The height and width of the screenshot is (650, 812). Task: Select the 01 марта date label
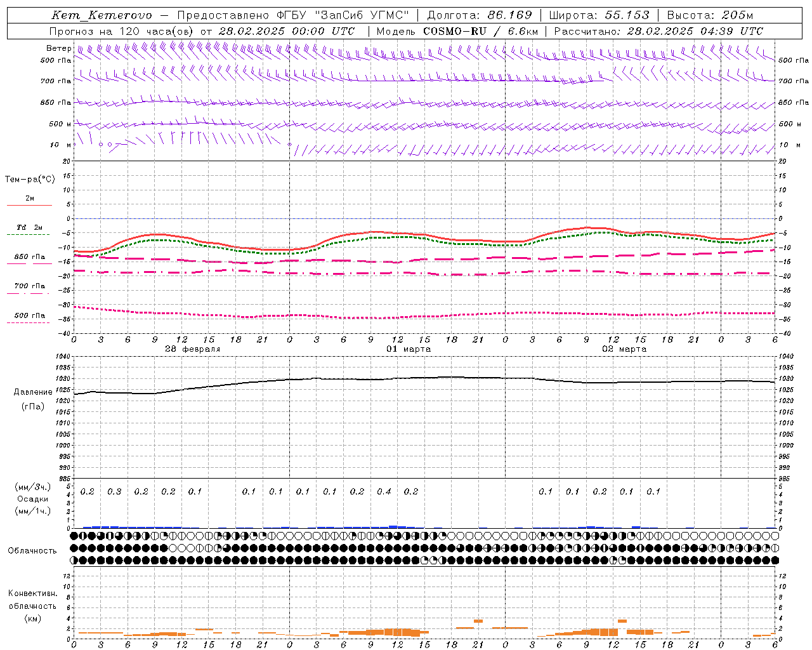(x=409, y=349)
